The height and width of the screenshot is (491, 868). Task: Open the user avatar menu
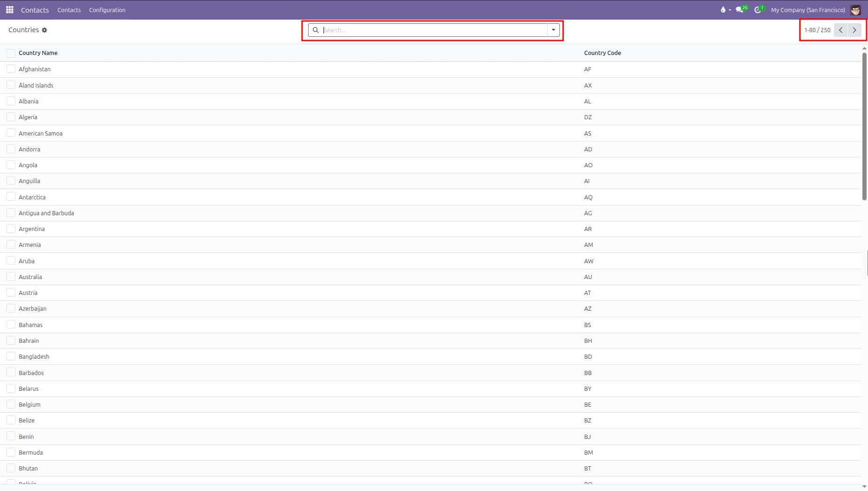tap(855, 10)
